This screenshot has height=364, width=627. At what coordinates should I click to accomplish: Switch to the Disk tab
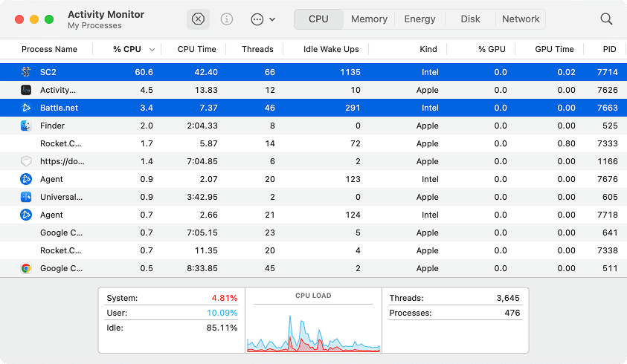[470, 19]
